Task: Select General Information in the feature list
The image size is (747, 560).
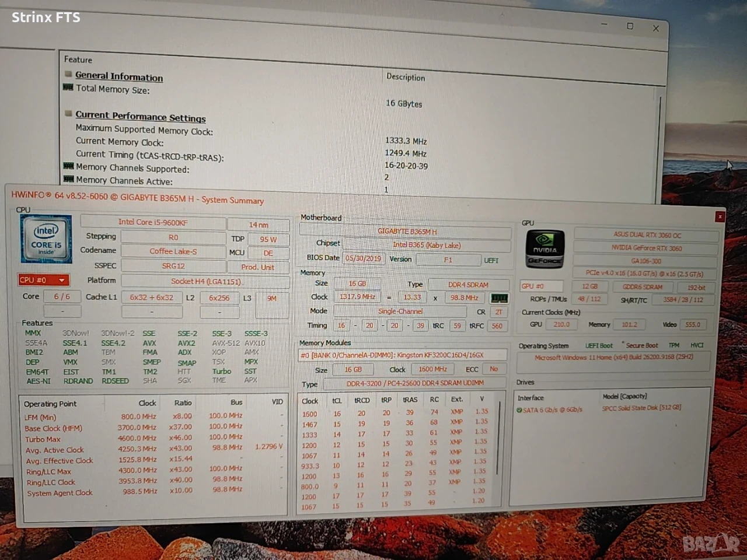Action: tap(119, 76)
